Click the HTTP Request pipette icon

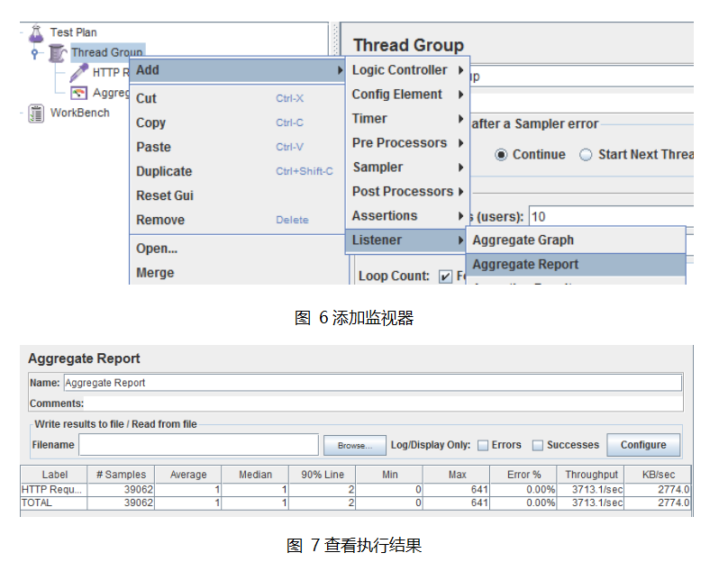coord(79,73)
